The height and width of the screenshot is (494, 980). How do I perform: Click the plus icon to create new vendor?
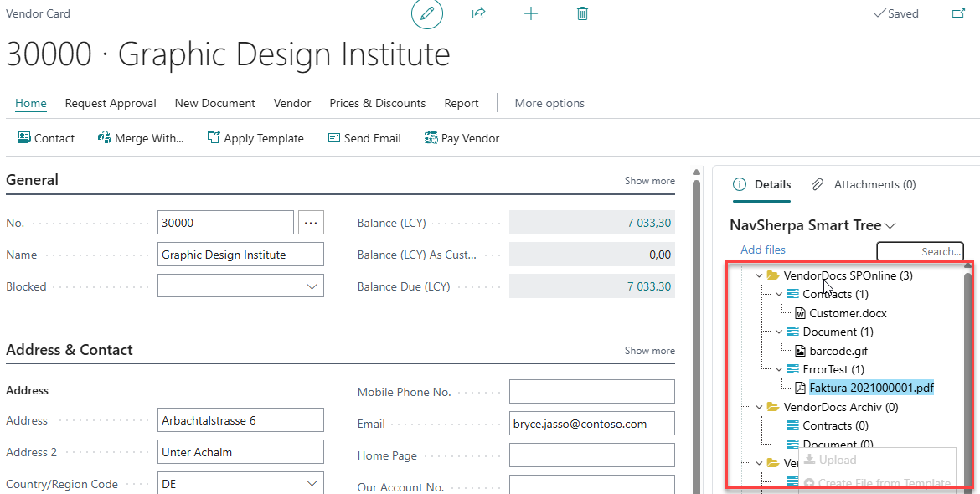click(x=531, y=14)
